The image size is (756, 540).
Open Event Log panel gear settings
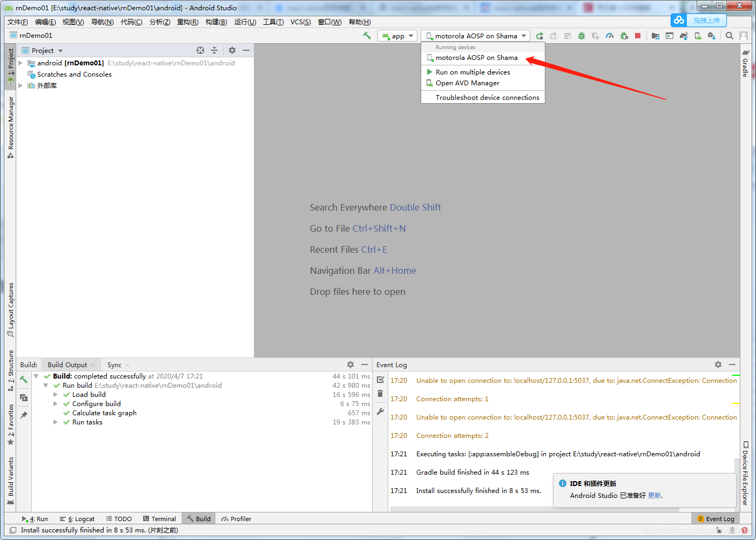718,364
